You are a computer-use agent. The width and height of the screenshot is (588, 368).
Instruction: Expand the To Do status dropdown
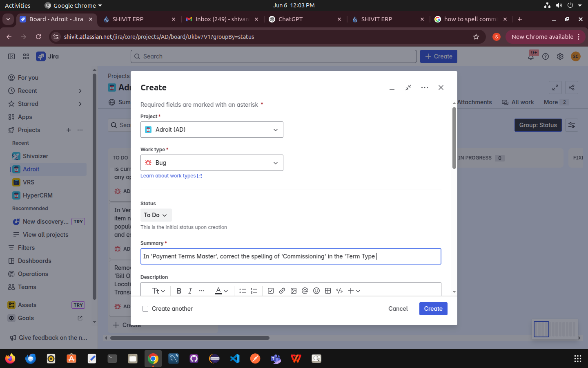point(156,215)
